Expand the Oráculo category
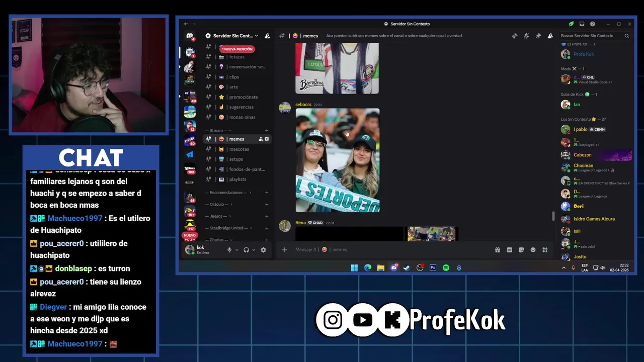Screen dimensions: 644x362 (x=218, y=205)
